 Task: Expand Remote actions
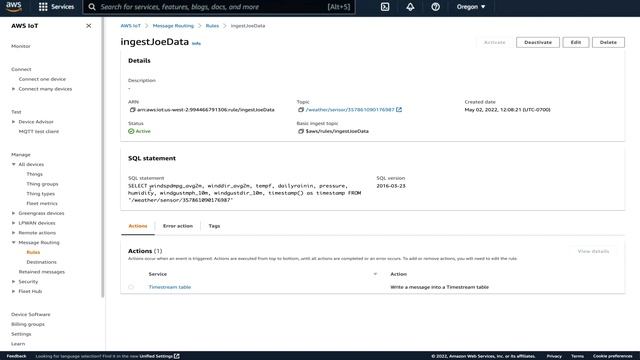(13, 233)
